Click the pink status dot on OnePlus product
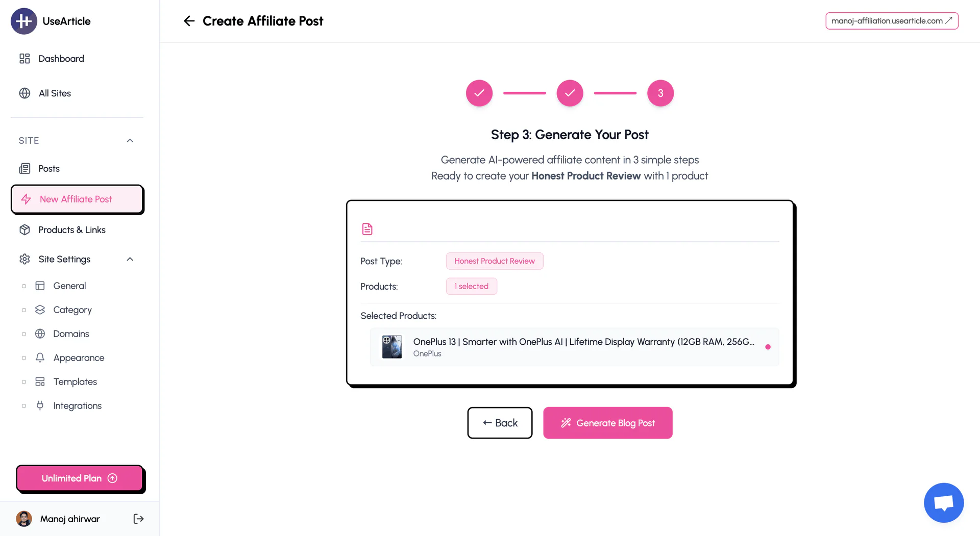The width and height of the screenshot is (980, 536). (x=768, y=347)
